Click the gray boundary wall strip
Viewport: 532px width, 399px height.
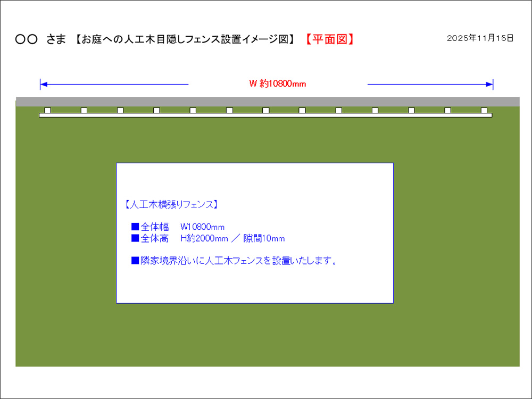pos(268,102)
